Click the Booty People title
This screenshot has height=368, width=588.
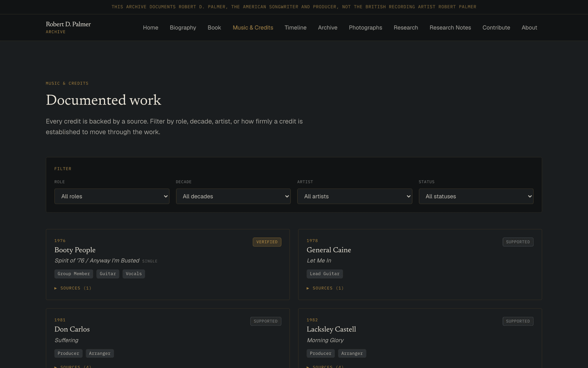[x=75, y=250]
